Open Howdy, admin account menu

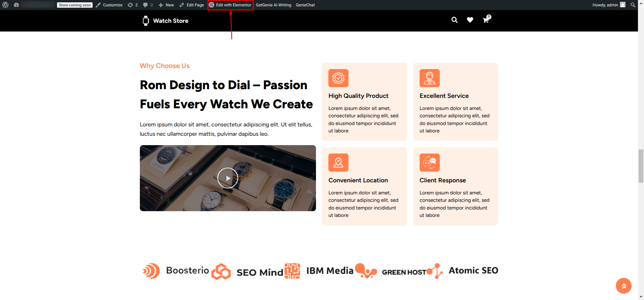click(609, 5)
